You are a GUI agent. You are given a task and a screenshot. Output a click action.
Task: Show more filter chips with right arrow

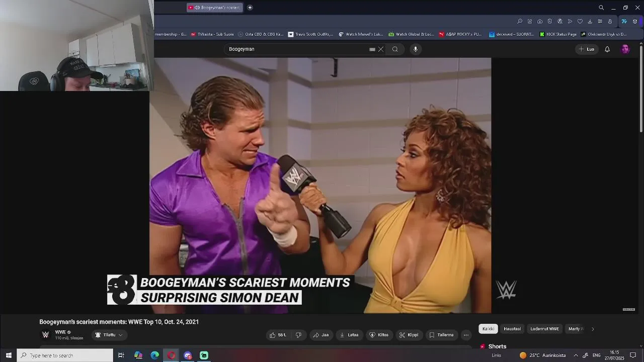coord(593,329)
